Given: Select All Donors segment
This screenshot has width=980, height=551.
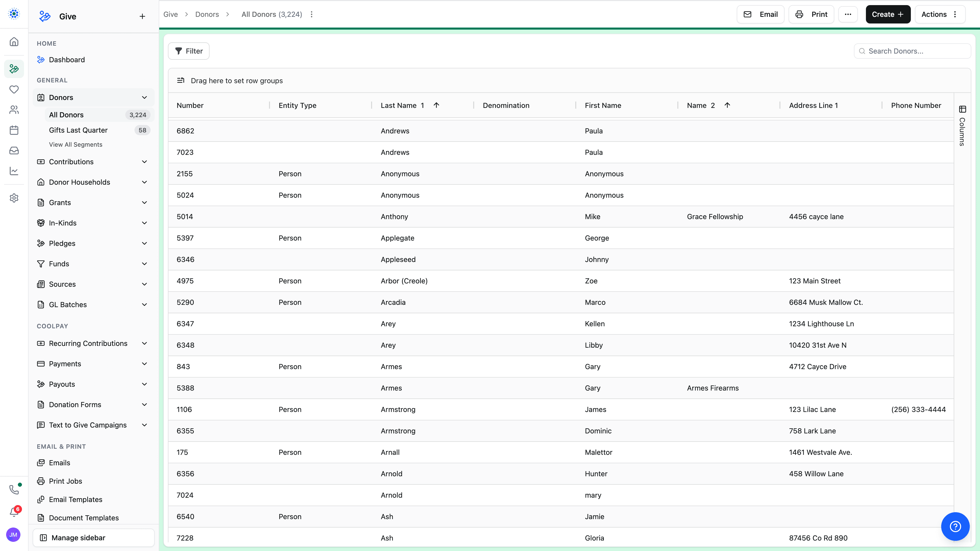Looking at the screenshot, I should tap(100, 115).
